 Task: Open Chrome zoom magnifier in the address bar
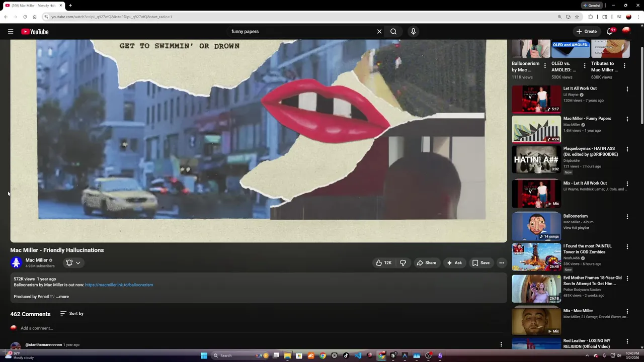(559, 17)
